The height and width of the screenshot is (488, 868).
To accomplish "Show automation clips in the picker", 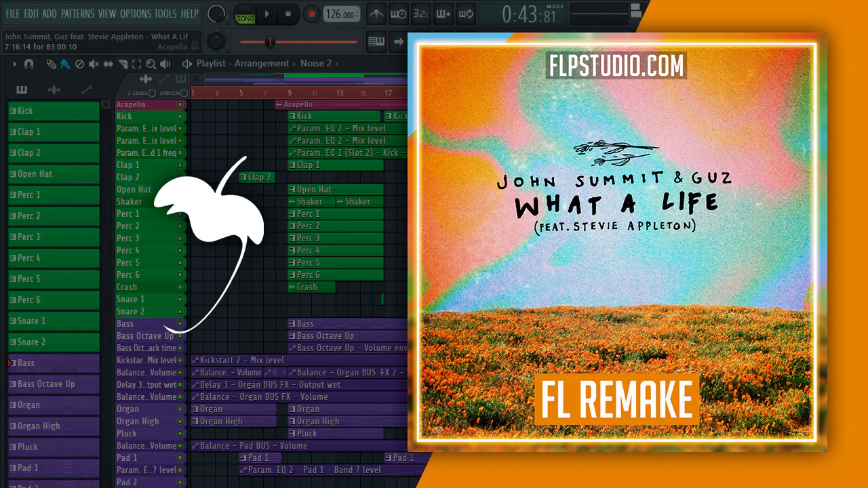I will pos(86,89).
